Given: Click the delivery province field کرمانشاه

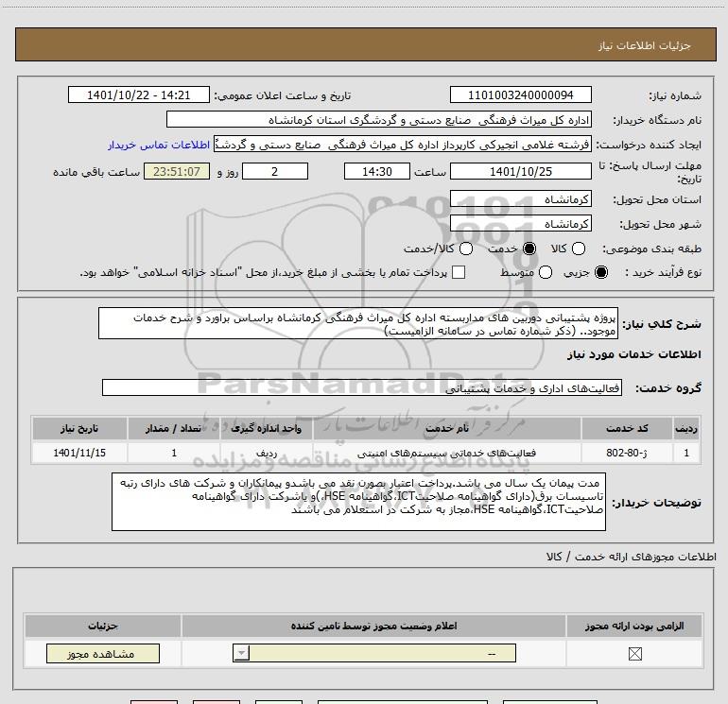Looking at the screenshot, I should (520, 199).
